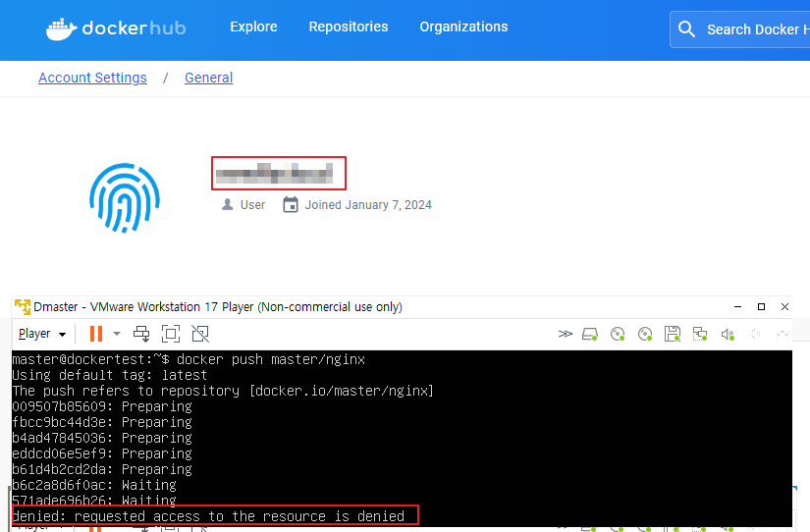This screenshot has width=810, height=532.
Task: Click the 'docker push master/nginx' command line
Action: 189,359
